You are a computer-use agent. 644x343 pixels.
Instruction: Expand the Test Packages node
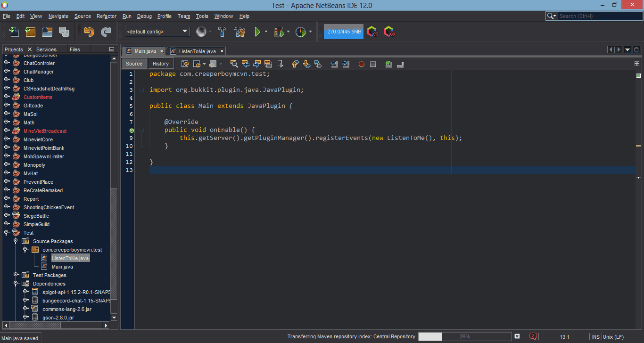16,275
